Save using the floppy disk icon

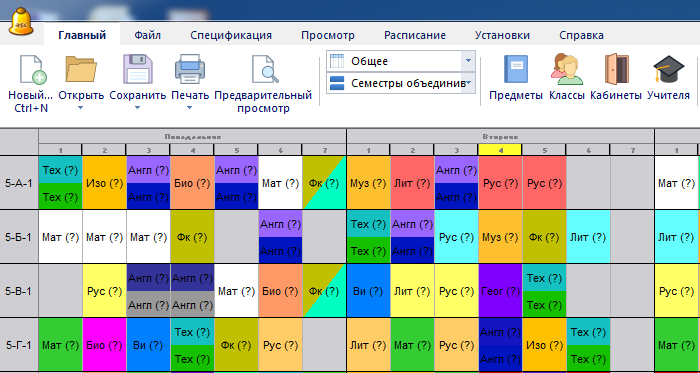tap(138, 69)
